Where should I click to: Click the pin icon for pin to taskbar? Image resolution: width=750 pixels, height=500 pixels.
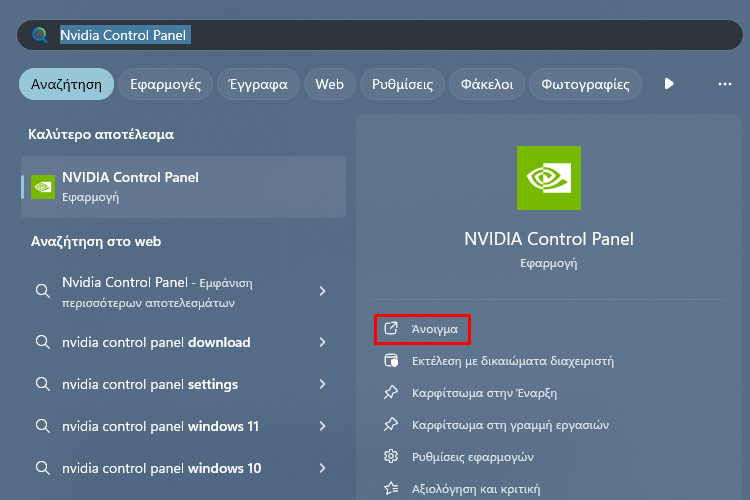tap(391, 424)
